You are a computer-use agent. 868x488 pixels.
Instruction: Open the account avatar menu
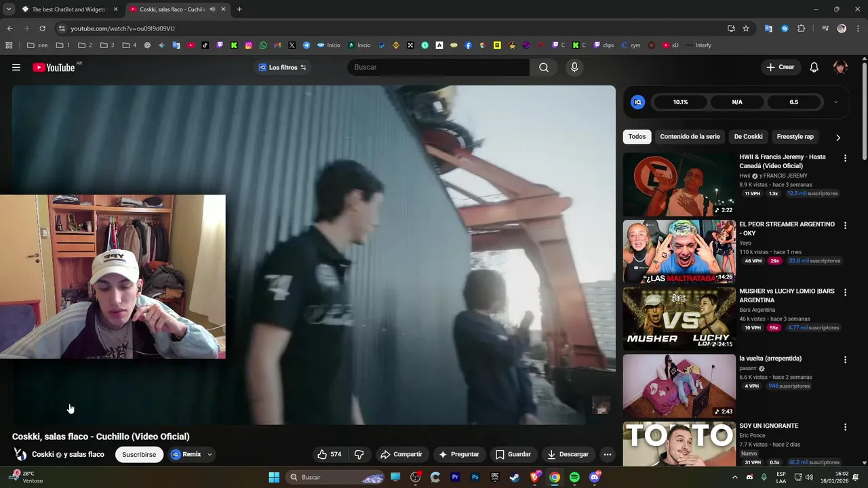point(840,67)
